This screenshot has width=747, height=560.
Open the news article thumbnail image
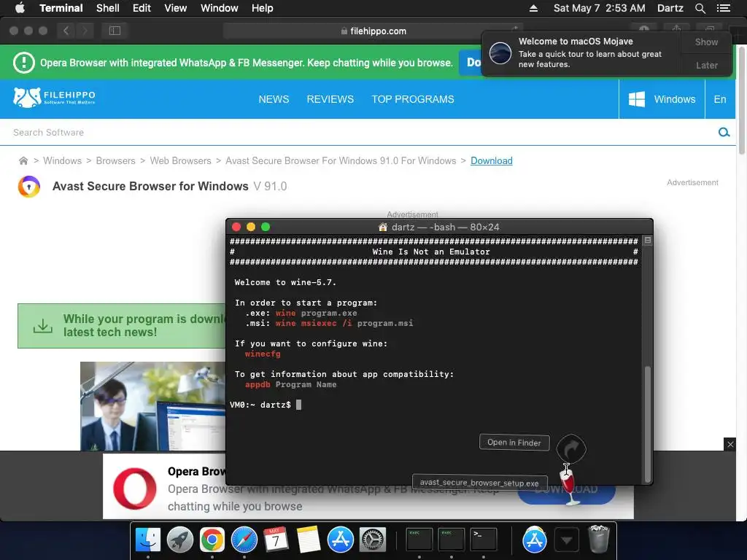(152, 405)
